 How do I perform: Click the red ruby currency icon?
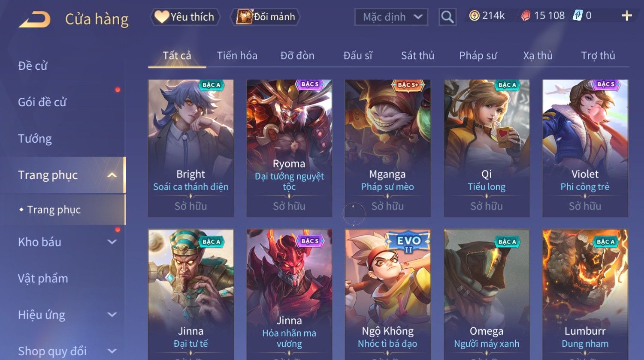pyautogui.click(x=526, y=16)
